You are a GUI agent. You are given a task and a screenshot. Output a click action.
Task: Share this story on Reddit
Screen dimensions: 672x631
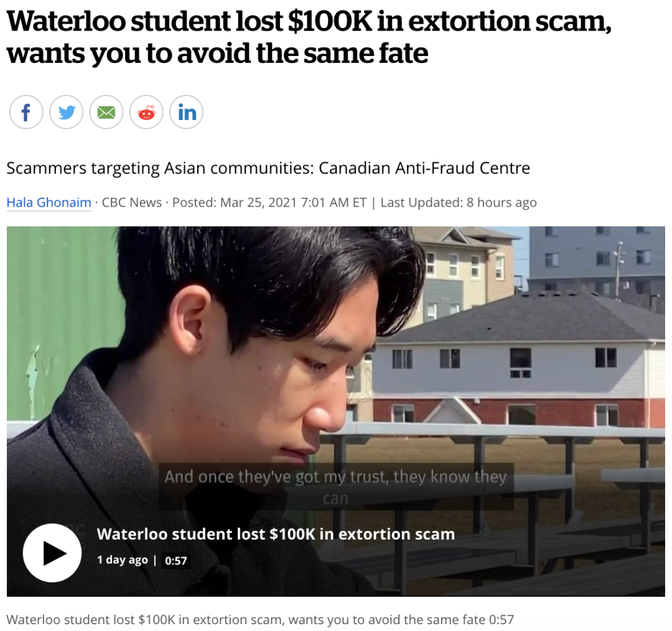(x=147, y=112)
